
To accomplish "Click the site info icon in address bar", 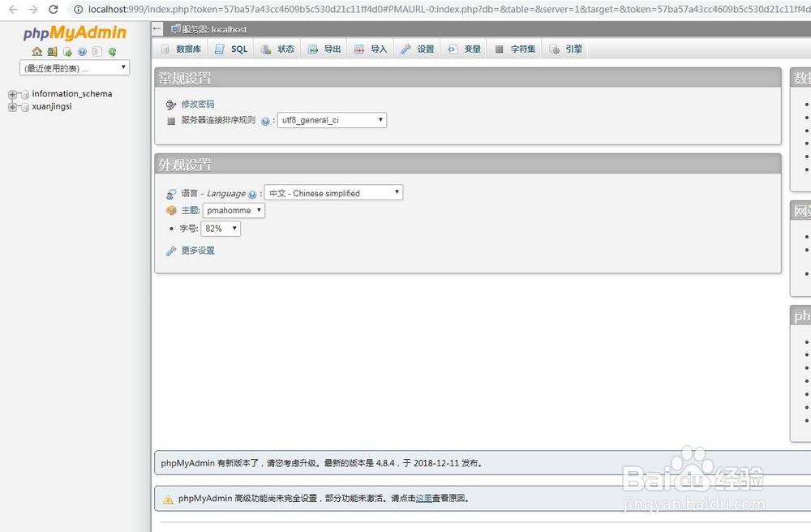I will coord(78,9).
